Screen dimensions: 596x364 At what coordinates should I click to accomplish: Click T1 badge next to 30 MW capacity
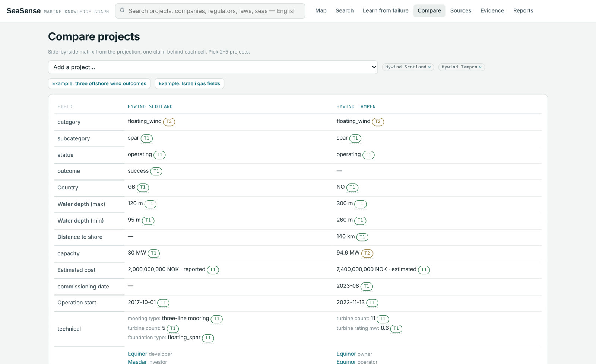pyautogui.click(x=154, y=253)
